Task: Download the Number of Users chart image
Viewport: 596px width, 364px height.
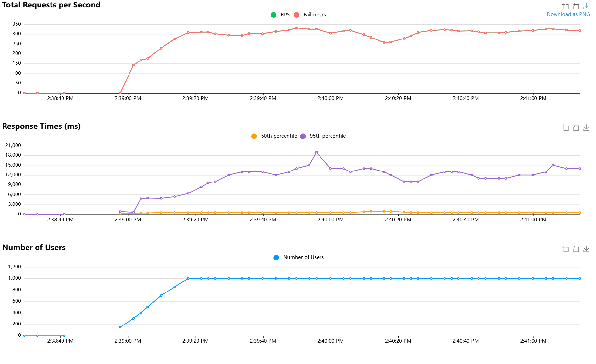Action: (x=586, y=249)
